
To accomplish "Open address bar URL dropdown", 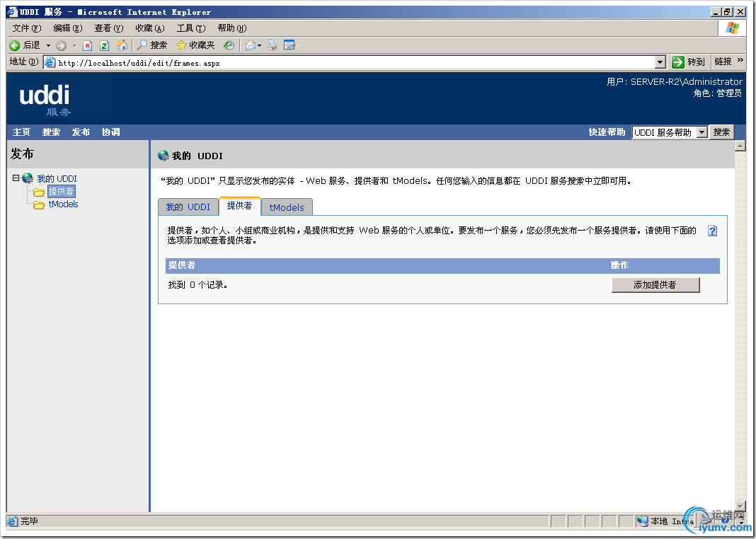I will [660, 62].
